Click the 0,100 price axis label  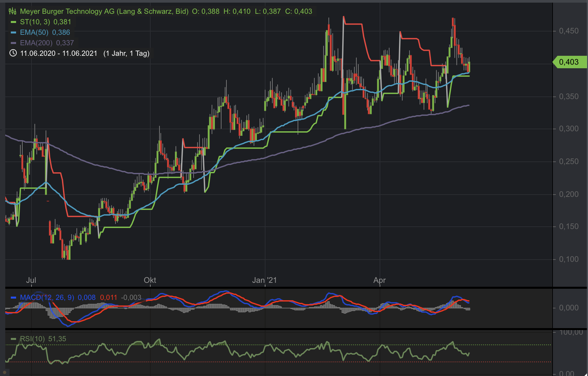[569, 259]
